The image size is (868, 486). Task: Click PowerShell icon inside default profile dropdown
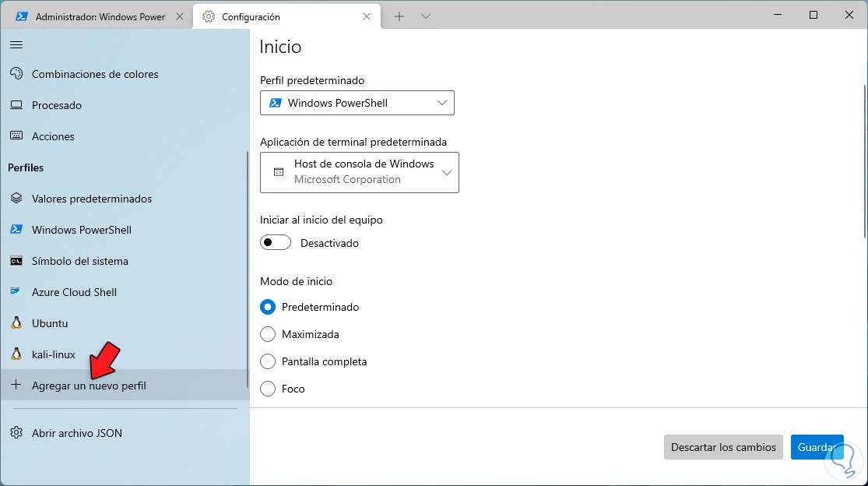tap(275, 103)
